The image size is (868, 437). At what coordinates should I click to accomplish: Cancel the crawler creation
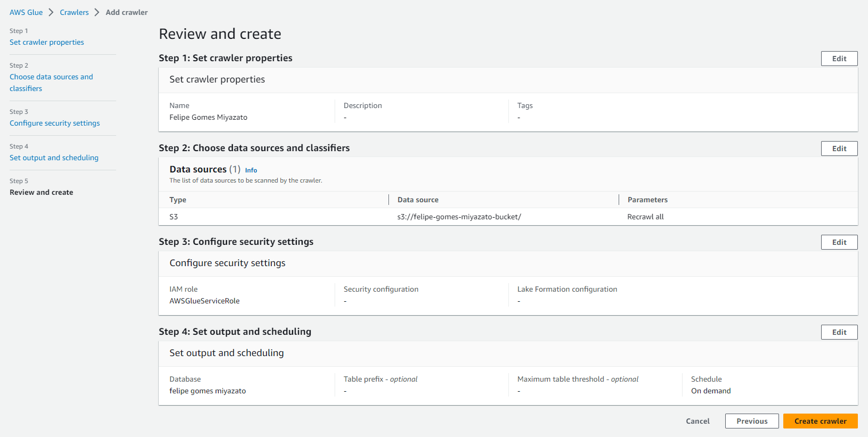tap(697, 421)
